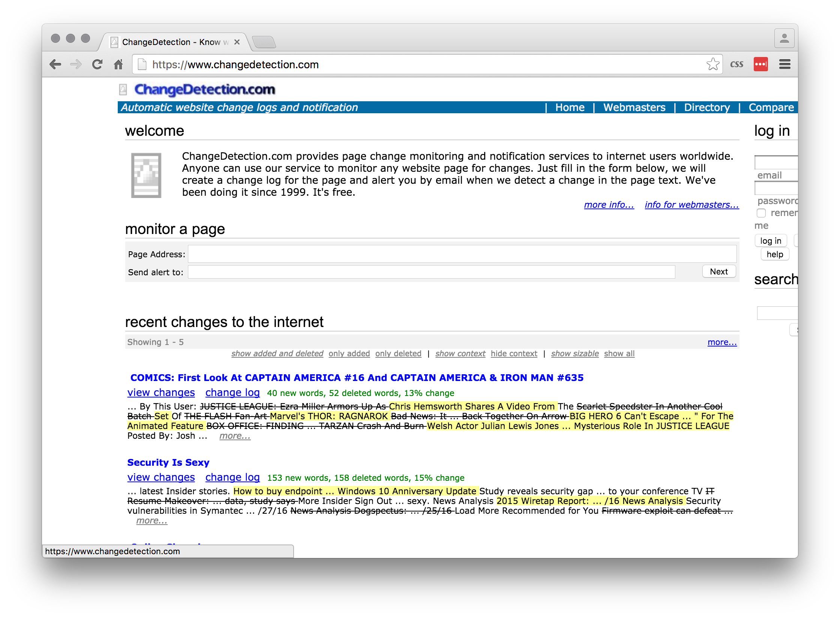Click the ChangeDetection.com logo
The image size is (840, 618).
204,89
